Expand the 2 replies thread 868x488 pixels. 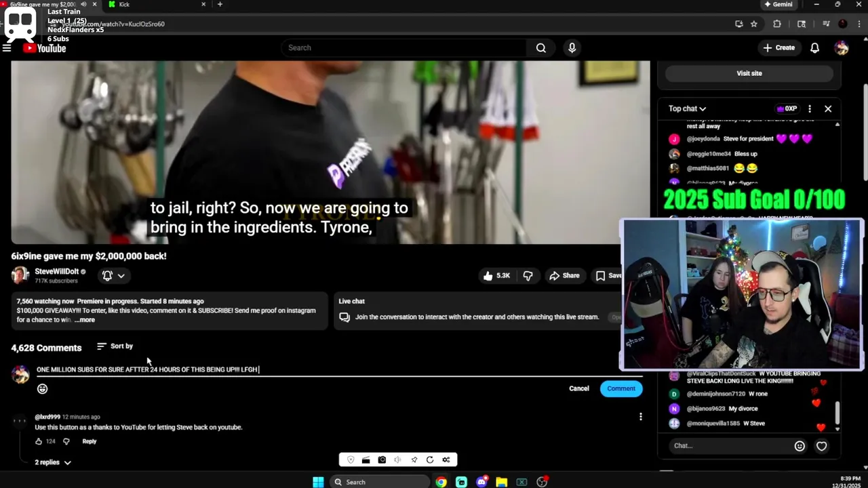coord(53,462)
